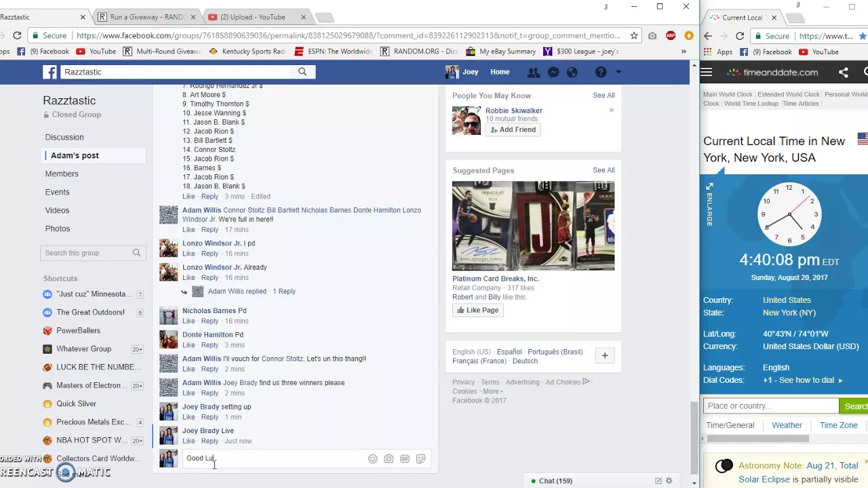The image size is (868, 488).
Task: Click the timeanddate horizontal scrollbar
Action: 758,439
